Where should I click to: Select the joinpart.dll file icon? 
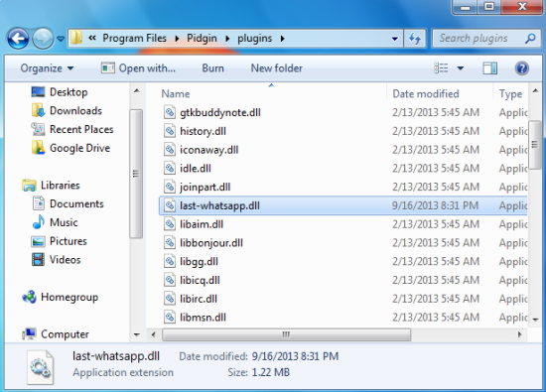170,187
